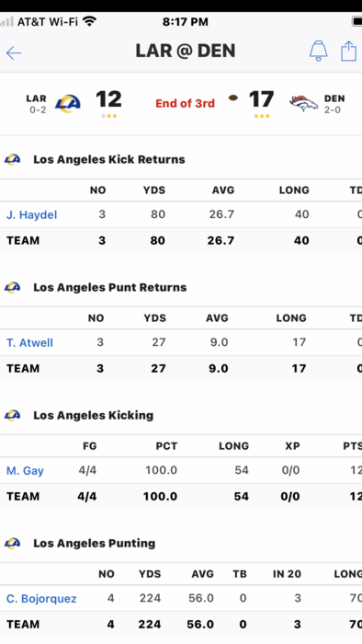Tap Rams logo beside Punt Returns heading
Screen dimensions: 362x644
[x=12, y=287]
